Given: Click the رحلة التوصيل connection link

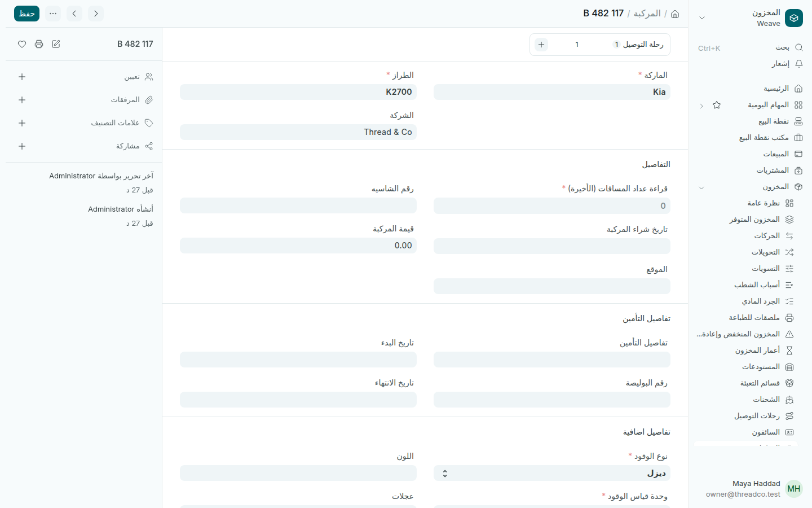Looking at the screenshot, I should point(643,45).
